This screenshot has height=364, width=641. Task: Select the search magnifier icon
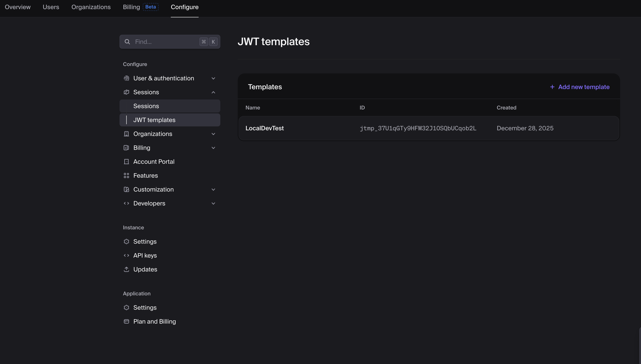point(127,41)
